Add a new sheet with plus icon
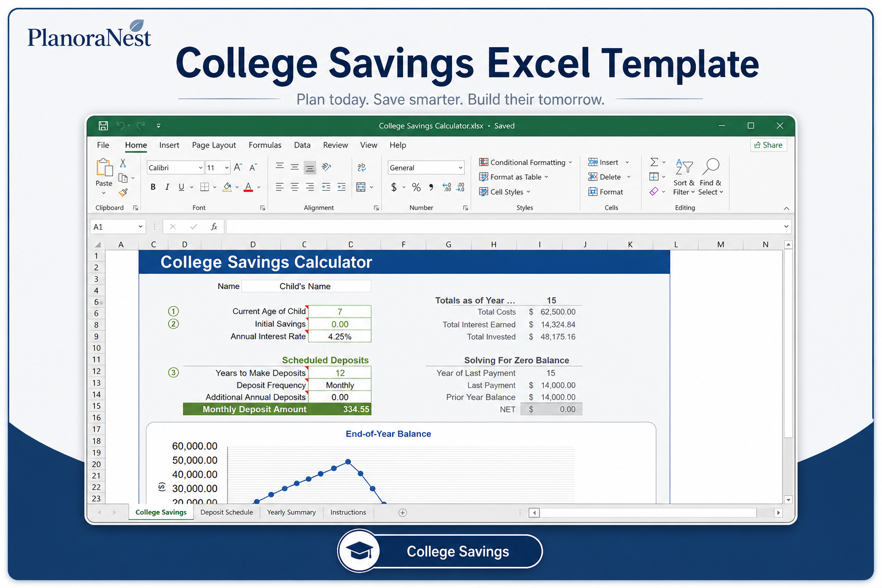882x588 pixels. click(403, 513)
